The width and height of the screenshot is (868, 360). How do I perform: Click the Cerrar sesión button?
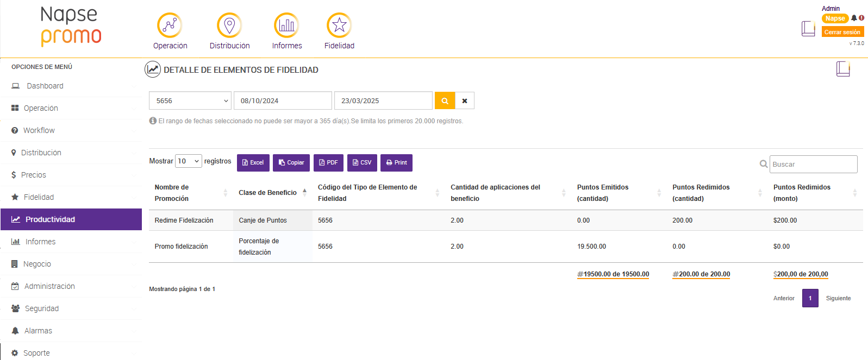point(842,32)
